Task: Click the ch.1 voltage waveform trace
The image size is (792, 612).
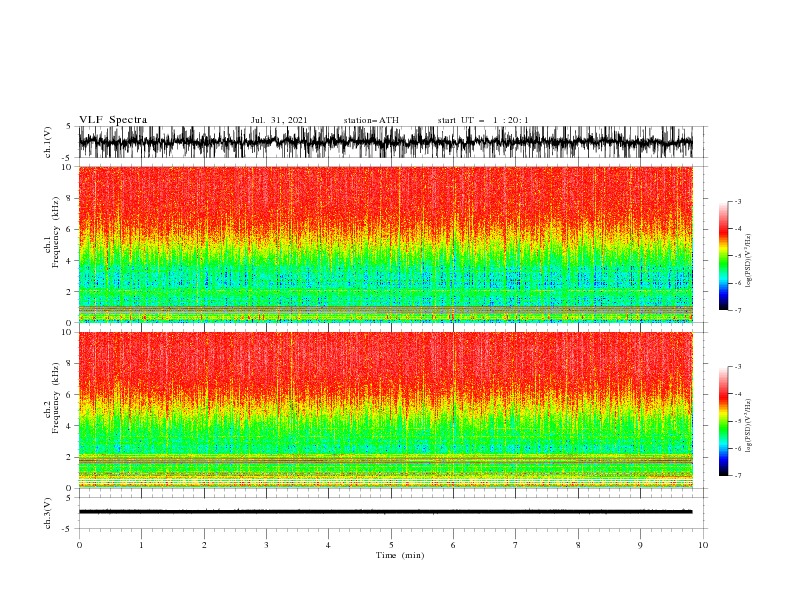Action: pos(385,142)
